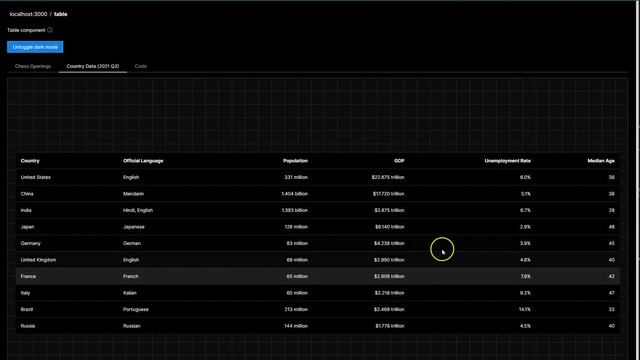640x360 pixels.
Task: Click the localhost:3000 breadcrumb link
Action: pyautogui.click(x=28, y=14)
